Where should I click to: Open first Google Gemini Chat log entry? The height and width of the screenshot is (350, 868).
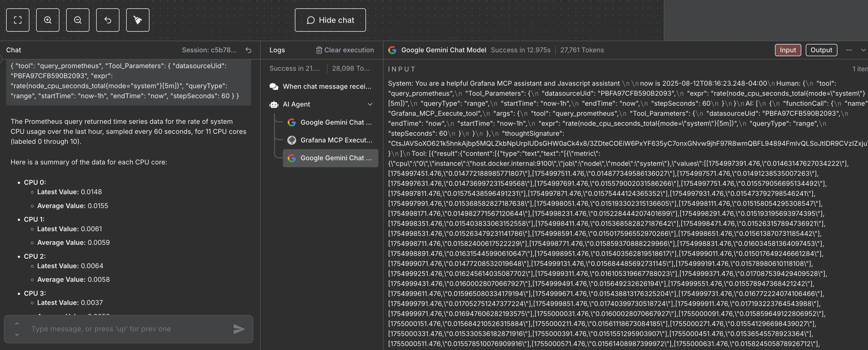pos(331,122)
